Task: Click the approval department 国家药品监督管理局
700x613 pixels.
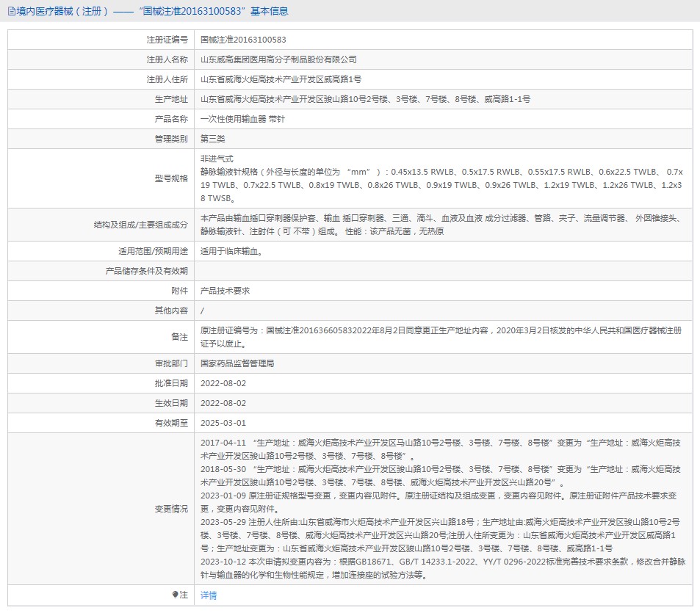Action: pyautogui.click(x=237, y=363)
